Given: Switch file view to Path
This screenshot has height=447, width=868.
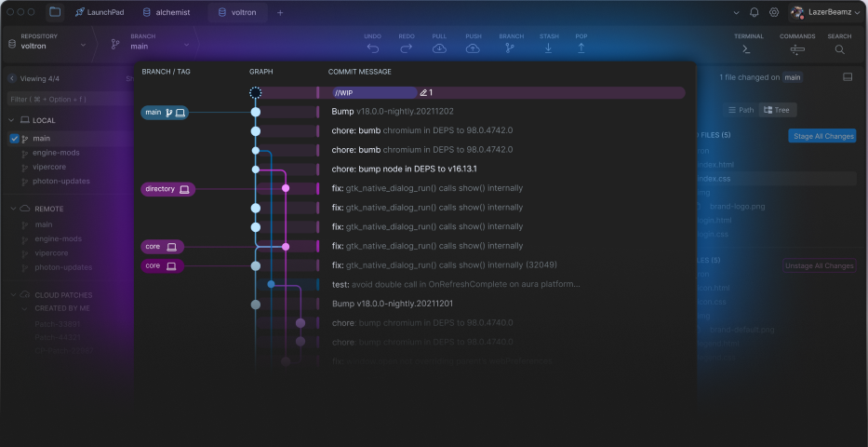Looking at the screenshot, I should pyautogui.click(x=741, y=110).
